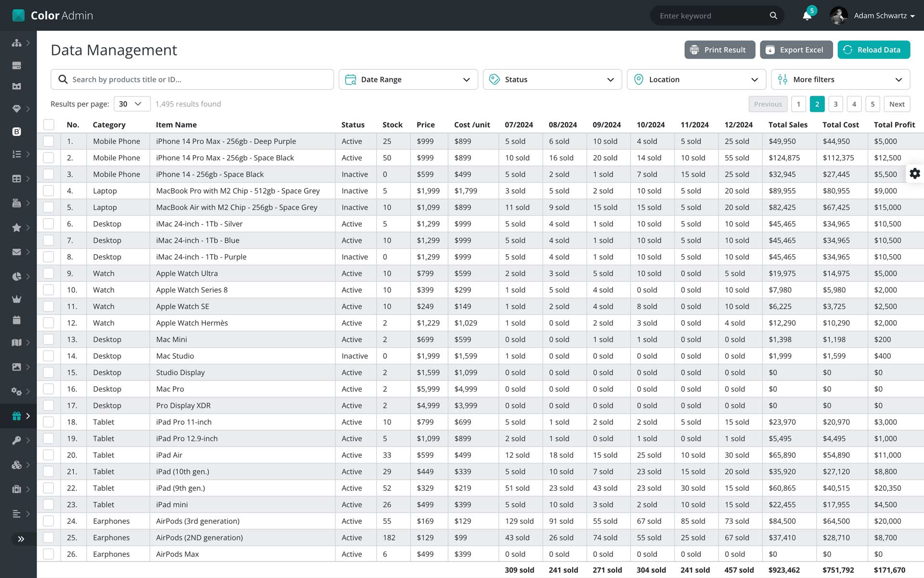Expand sidebar with double-chevron icon
This screenshot has height=578, width=924.
click(x=21, y=539)
